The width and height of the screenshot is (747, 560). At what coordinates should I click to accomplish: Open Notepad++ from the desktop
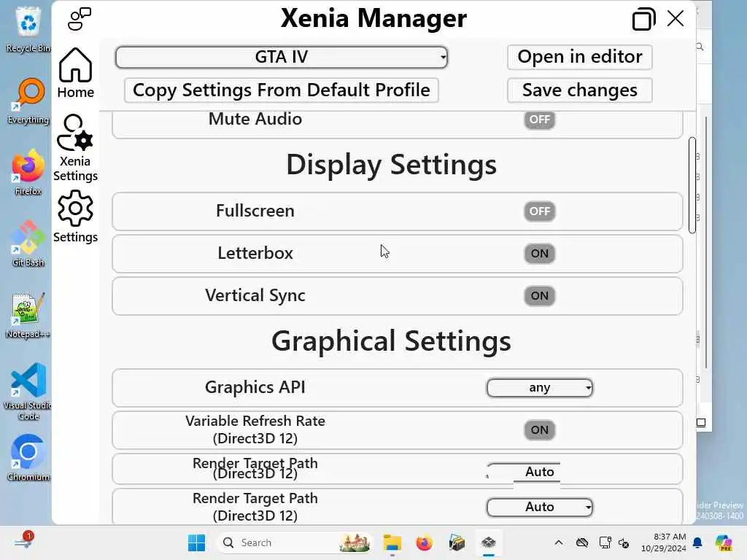28,316
